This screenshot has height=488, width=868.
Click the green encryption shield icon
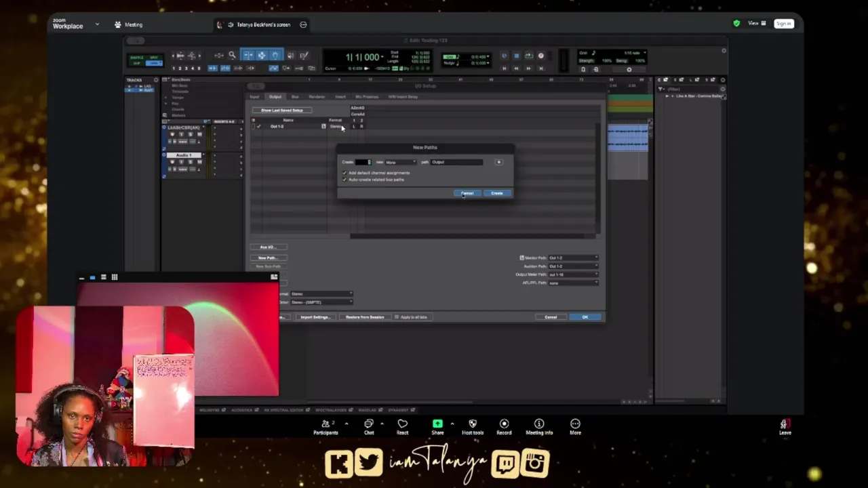pyautogui.click(x=736, y=24)
